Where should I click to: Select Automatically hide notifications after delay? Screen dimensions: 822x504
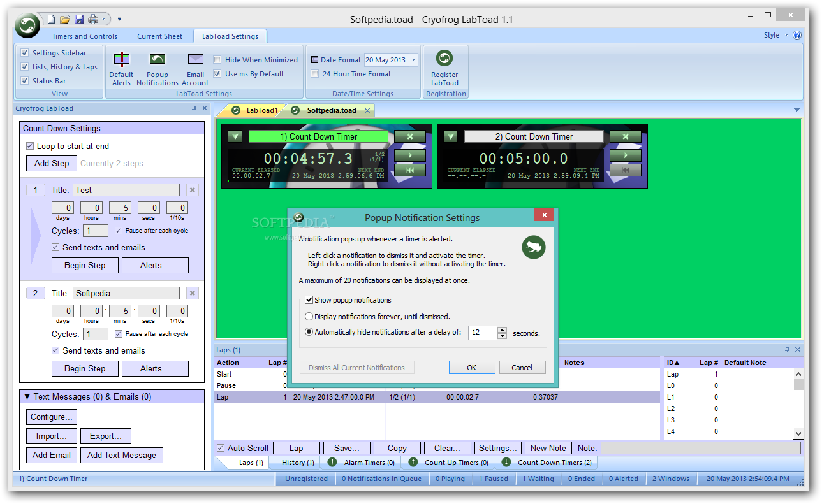[x=309, y=332]
